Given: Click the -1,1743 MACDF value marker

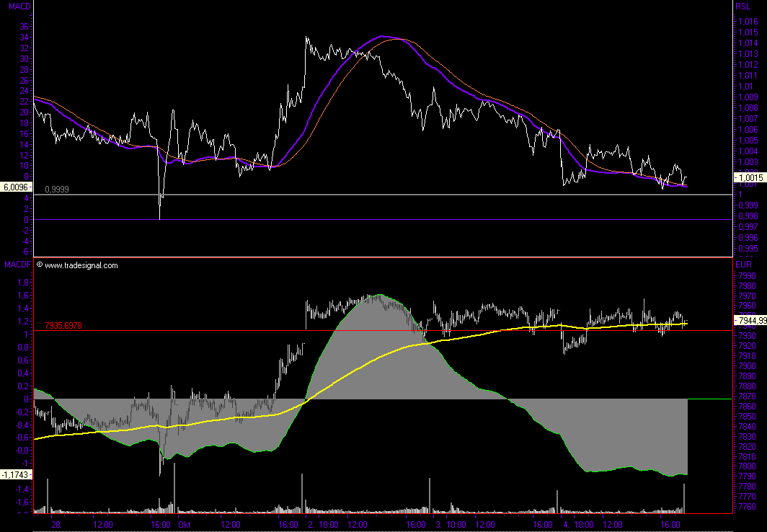Looking at the screenshot, I should (15, 474).
